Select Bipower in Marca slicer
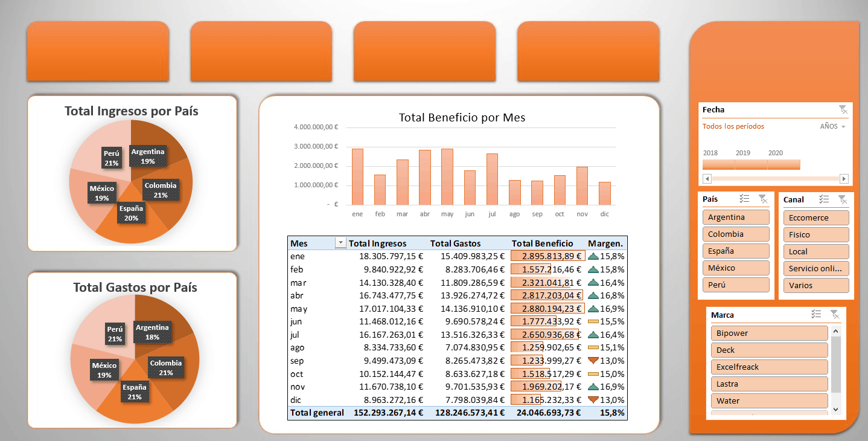868x441 pixels. tap(770, 333)
